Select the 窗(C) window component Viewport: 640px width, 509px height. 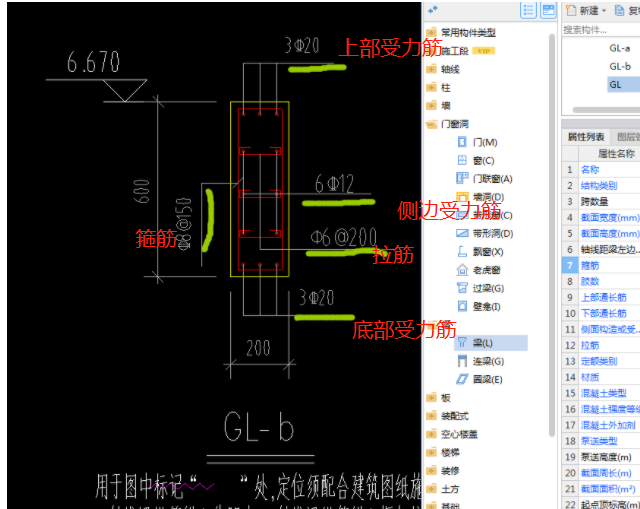pos(476,160)
